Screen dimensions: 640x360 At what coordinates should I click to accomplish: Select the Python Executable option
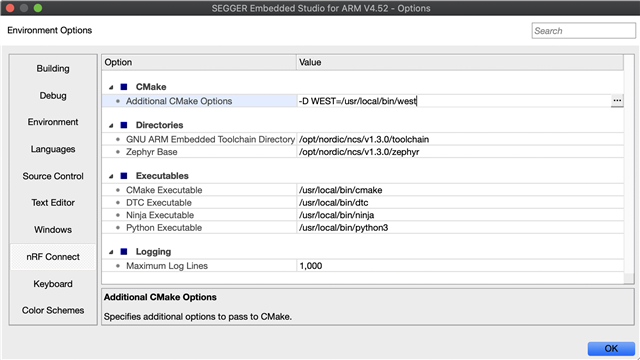click(x=164, y=228)
